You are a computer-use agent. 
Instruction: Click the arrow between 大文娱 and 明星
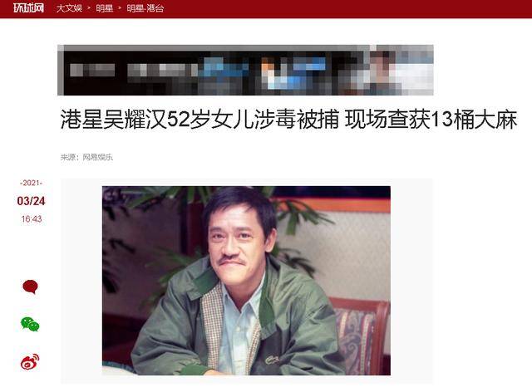point(89,8)
